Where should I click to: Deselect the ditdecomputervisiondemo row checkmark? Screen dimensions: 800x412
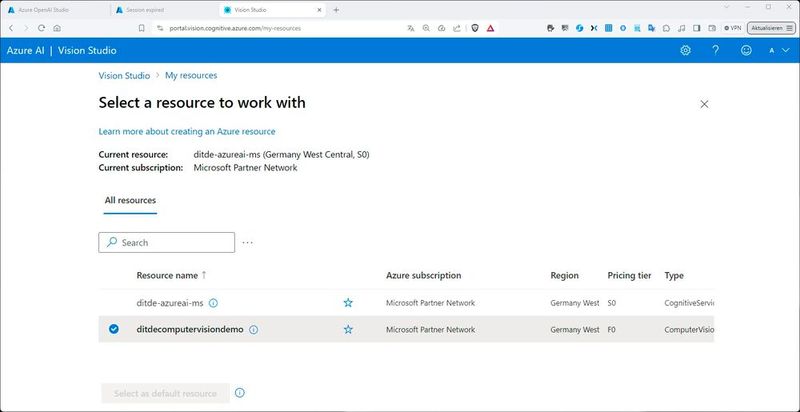114,329
